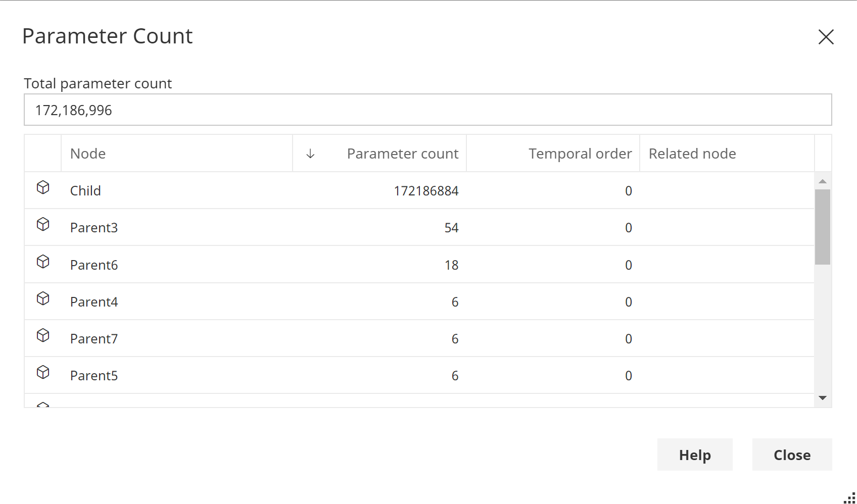Click the Help button
Screen dimensions: 857x504
694,455
